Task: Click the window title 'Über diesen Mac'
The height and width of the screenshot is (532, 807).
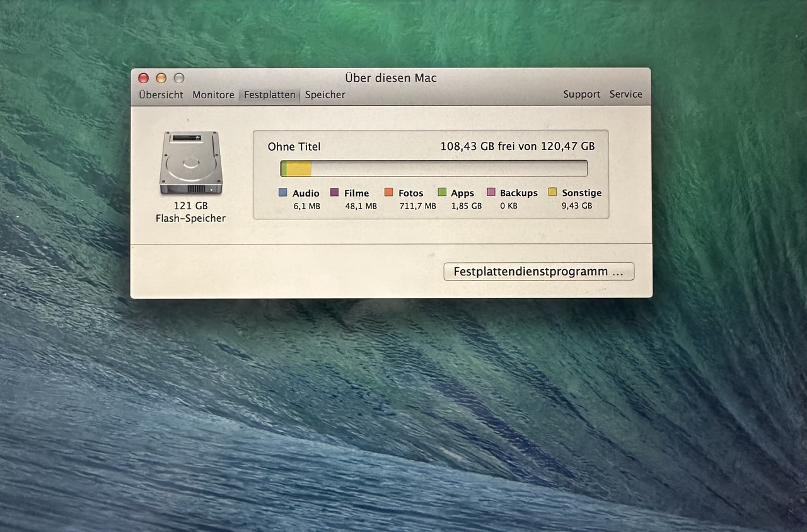Action: (x=391, y=78)
